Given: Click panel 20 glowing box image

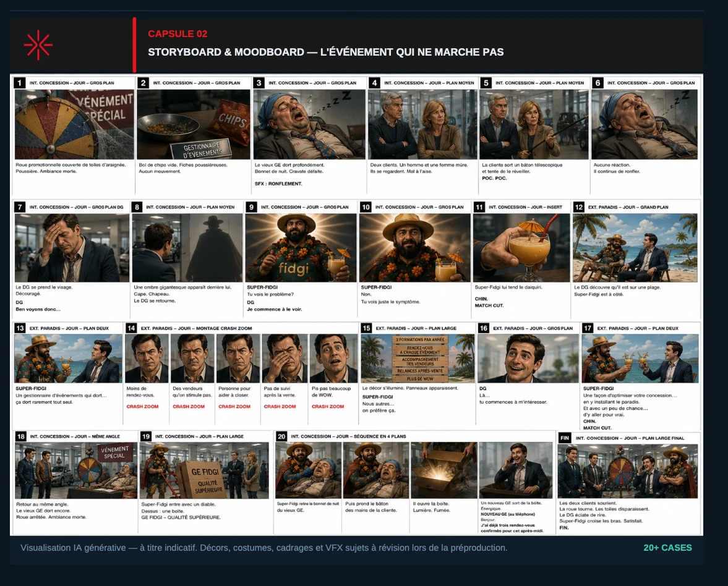Looking at the screenshot, I should (x=443, y=470).
